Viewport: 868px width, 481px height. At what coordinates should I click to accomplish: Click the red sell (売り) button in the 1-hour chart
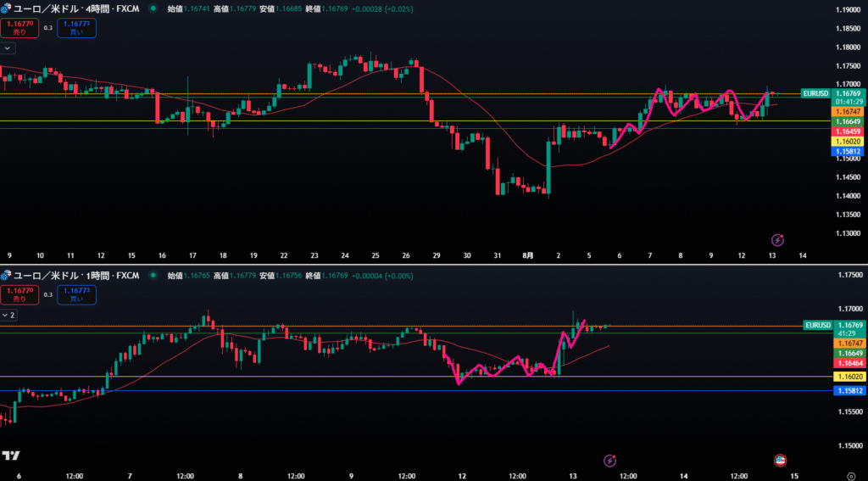[x=20, y=295]
